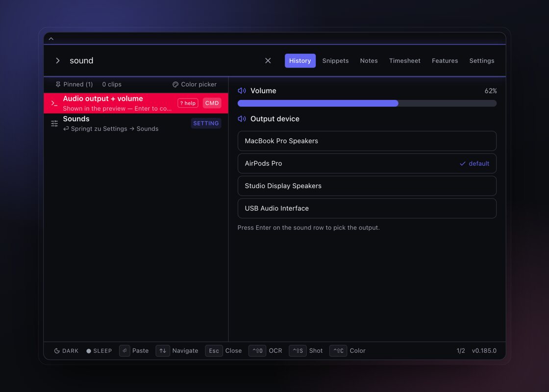
Task: Adjust the Volume slider bar
Action: click(x=367, y=103)
